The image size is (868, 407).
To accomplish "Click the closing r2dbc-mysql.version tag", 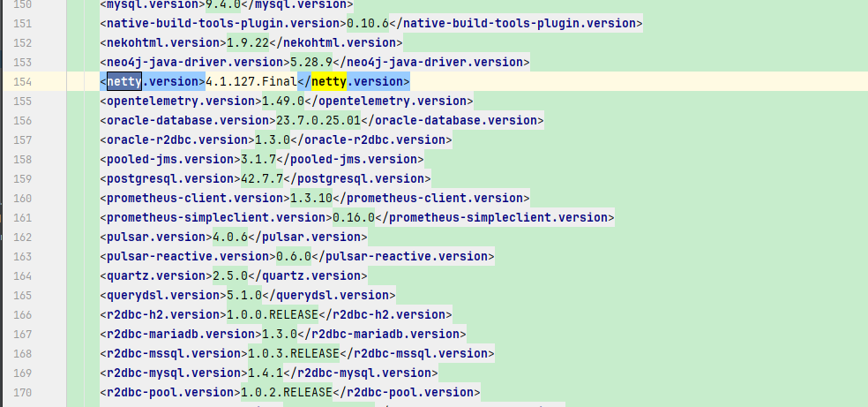I will pyautogui.click(x=361, y=373).
